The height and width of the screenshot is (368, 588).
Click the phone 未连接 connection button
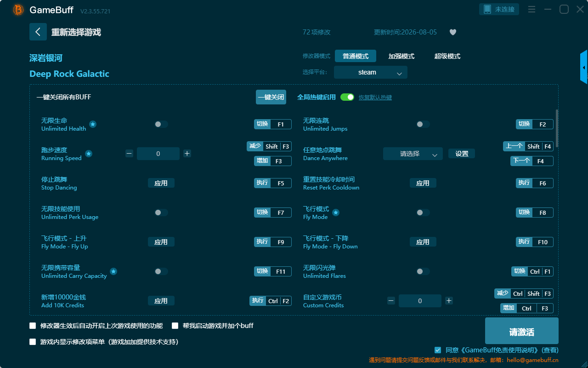(x=499, y=9)
